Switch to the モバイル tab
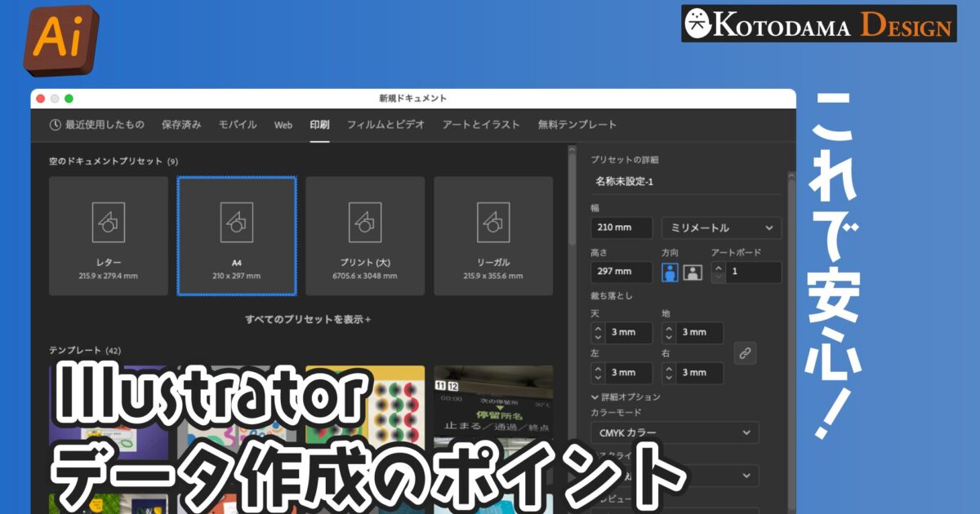 pos(237,125)
